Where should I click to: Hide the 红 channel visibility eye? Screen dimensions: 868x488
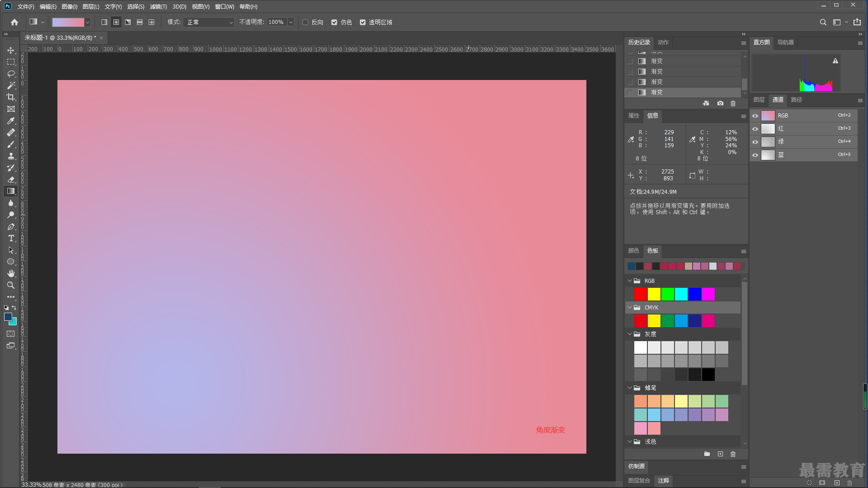click(755, 129)
